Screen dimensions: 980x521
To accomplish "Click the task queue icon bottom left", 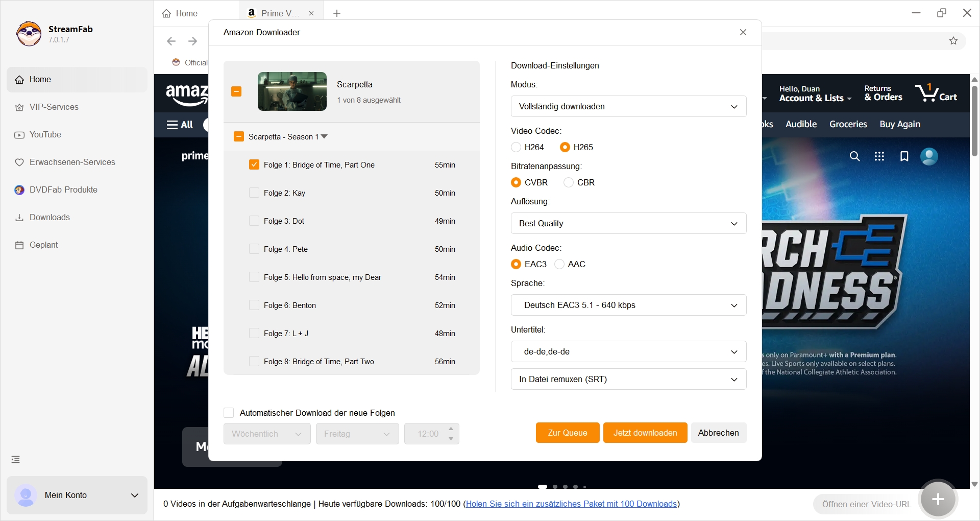I will tap(15, 459).
